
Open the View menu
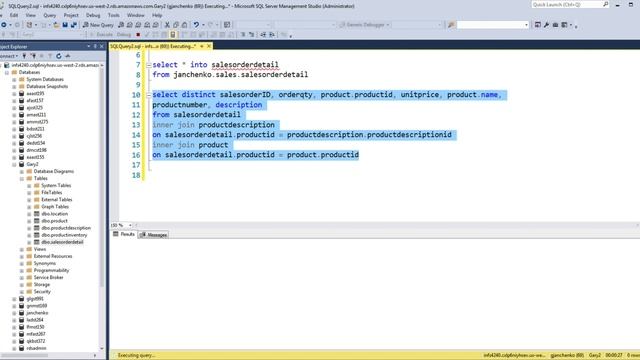31,15
